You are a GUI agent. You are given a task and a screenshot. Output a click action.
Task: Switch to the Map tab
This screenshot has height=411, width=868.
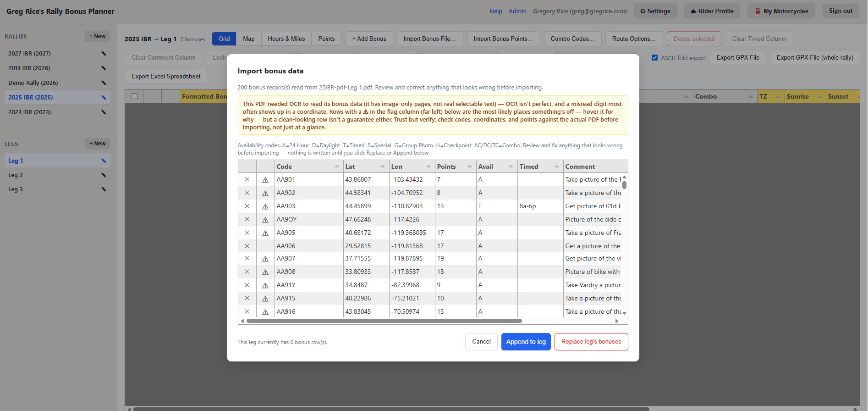(249, 39)
